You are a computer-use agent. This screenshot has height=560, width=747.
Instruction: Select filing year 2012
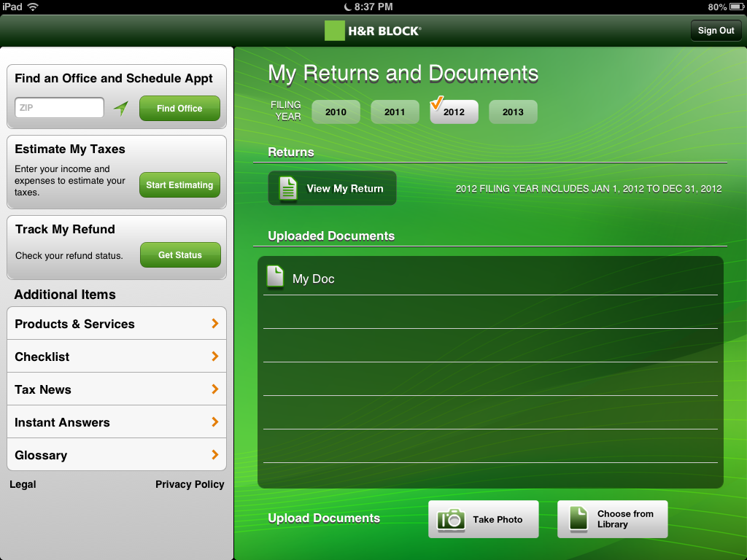(x=454, y=112)
